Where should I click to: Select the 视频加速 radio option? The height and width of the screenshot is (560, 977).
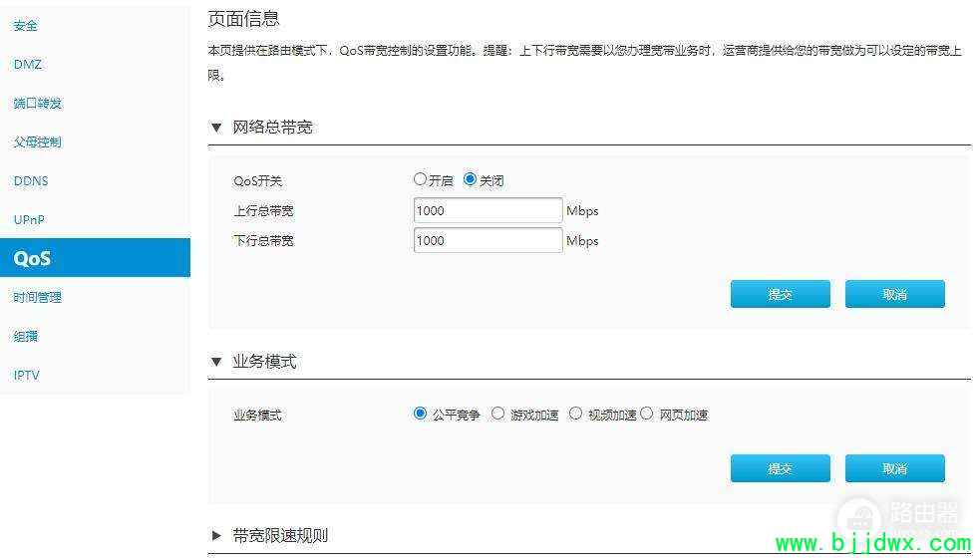(576, 413)
